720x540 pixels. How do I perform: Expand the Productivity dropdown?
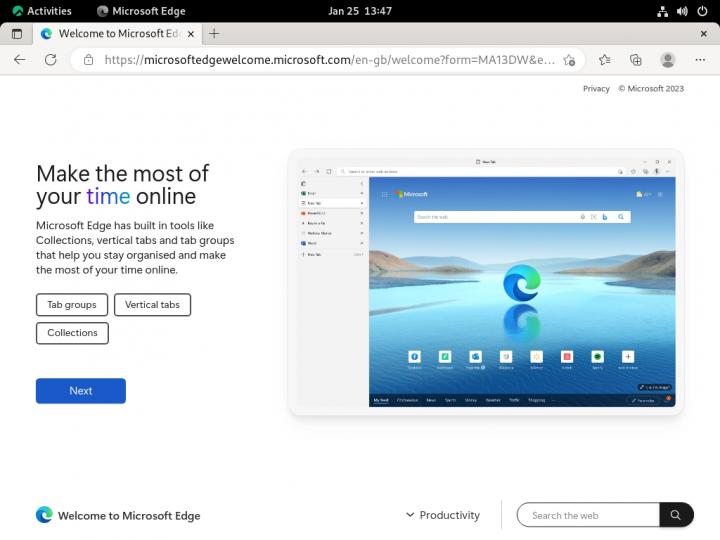(x=443, y=515)
